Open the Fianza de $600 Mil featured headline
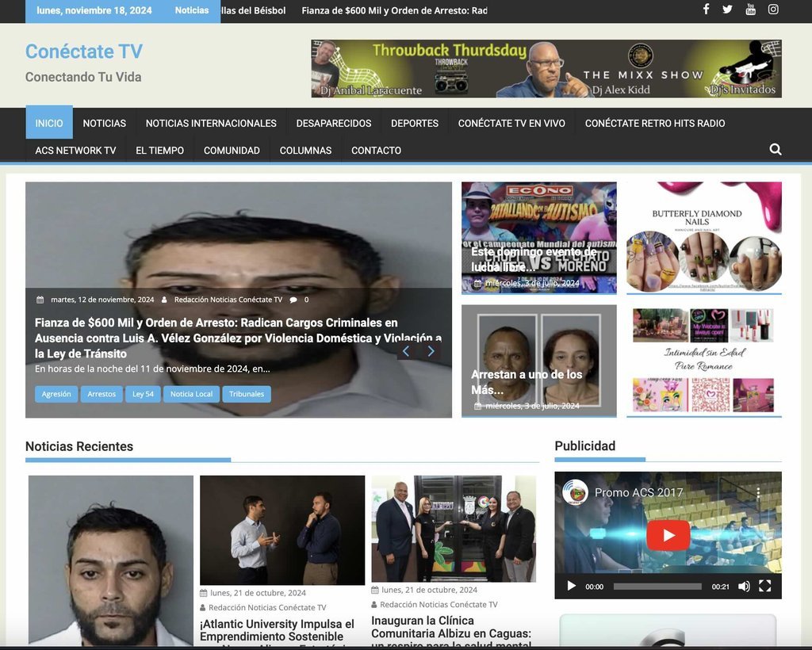 click(x=238, y=338)
